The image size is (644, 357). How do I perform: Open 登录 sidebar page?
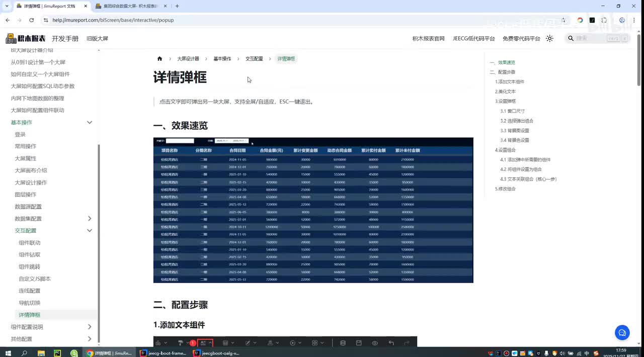[x=20, y=135]
